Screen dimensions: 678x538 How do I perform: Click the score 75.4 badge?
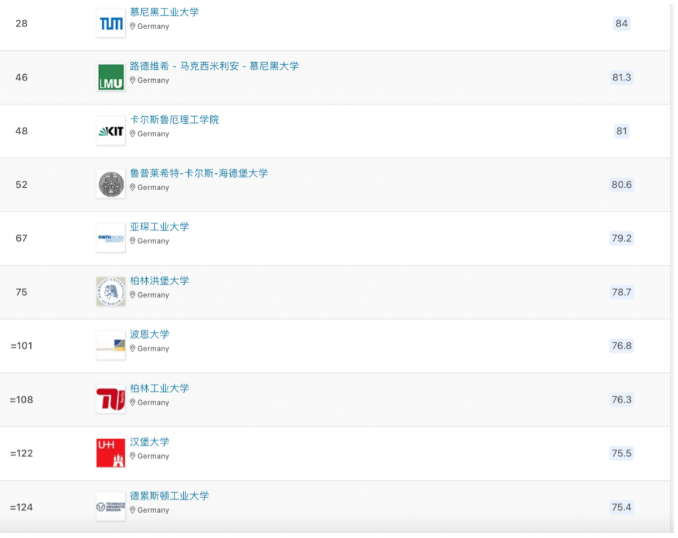click(621, 507)
